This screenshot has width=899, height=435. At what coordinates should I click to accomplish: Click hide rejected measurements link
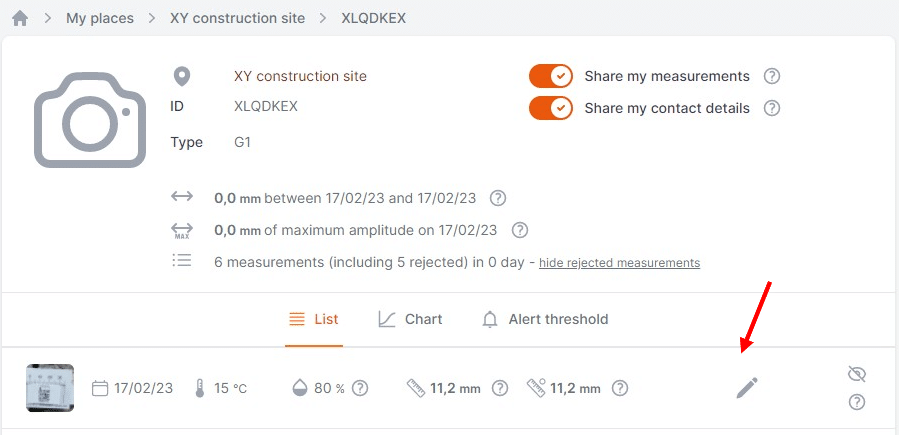619,263
